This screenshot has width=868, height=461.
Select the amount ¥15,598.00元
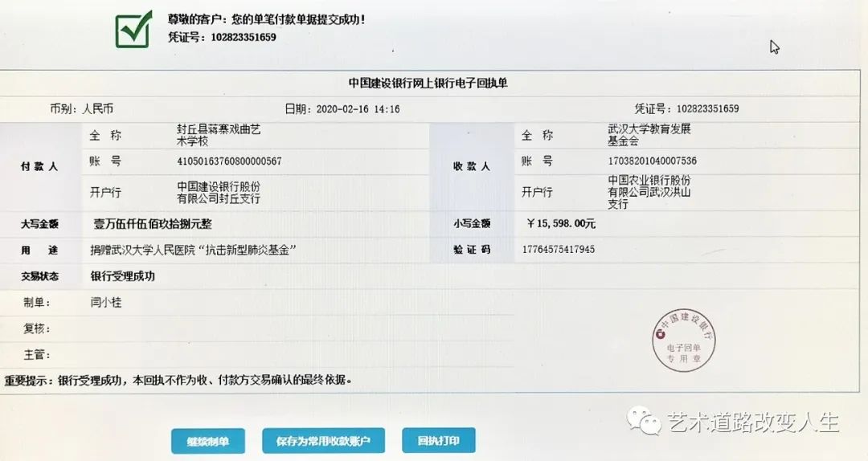point(561,223)
